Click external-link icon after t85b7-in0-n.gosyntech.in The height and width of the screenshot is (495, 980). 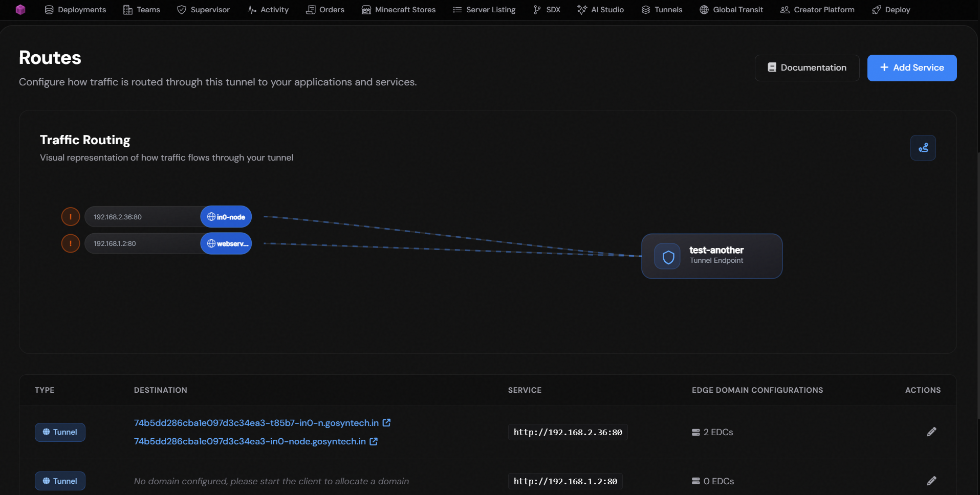387,423
